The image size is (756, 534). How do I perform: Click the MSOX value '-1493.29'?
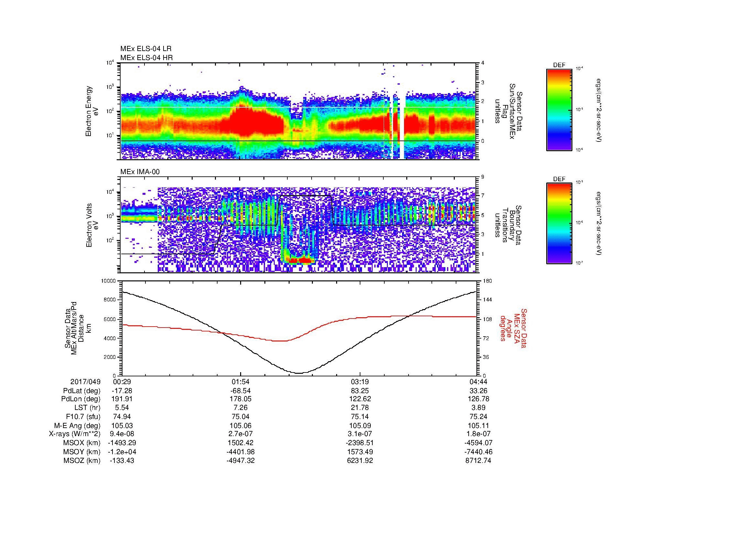coord(122,443)
